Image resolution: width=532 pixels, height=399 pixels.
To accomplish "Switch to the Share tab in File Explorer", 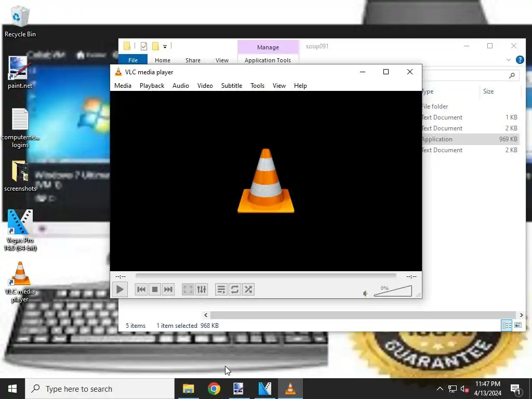I will (193, 60).
